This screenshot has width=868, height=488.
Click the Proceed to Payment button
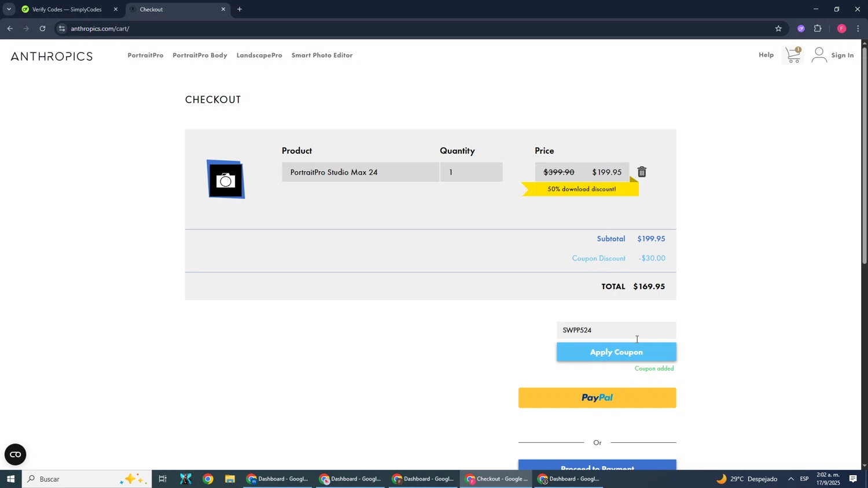(x=597, y=465)
